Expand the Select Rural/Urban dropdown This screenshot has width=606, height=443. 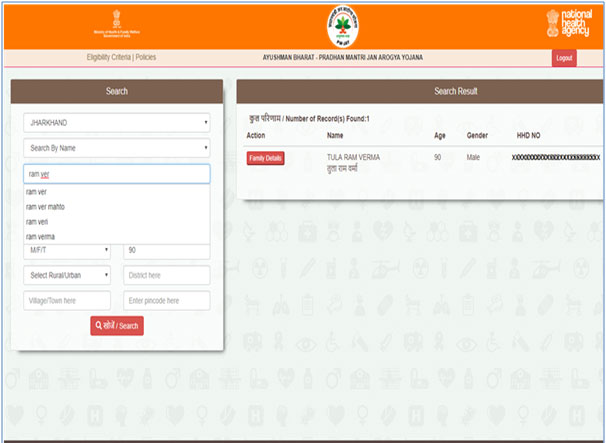click(67, 275)
